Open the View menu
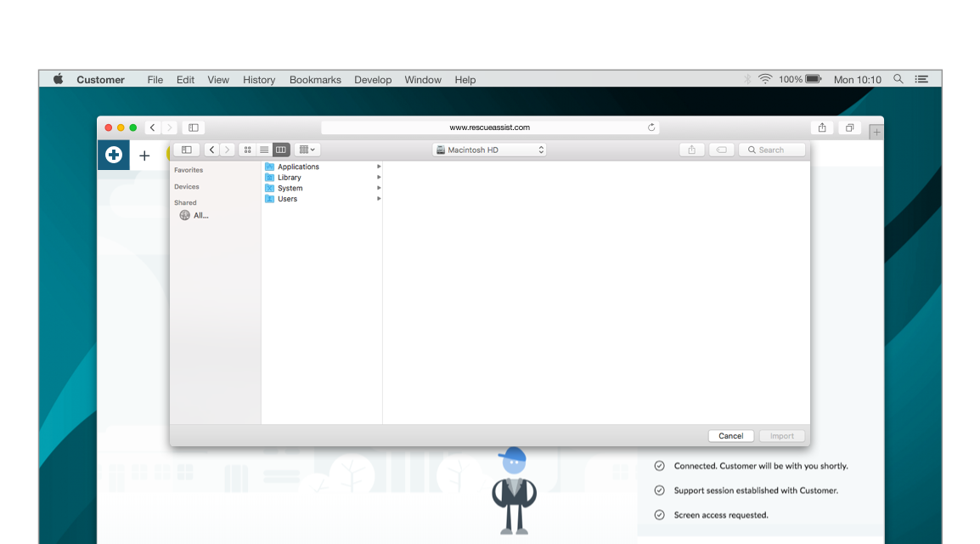The width and height of the screenshot is (980, 544). click(x=218, y=79)
